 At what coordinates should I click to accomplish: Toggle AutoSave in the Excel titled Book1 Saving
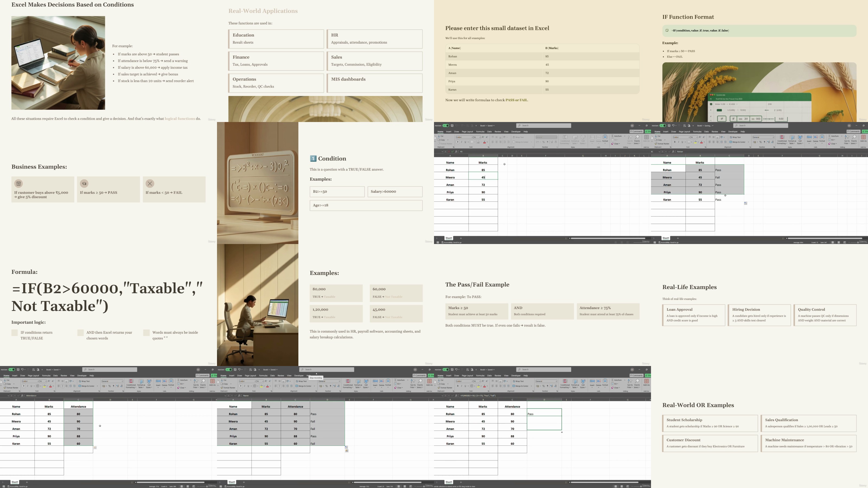(x=662, y=126)
